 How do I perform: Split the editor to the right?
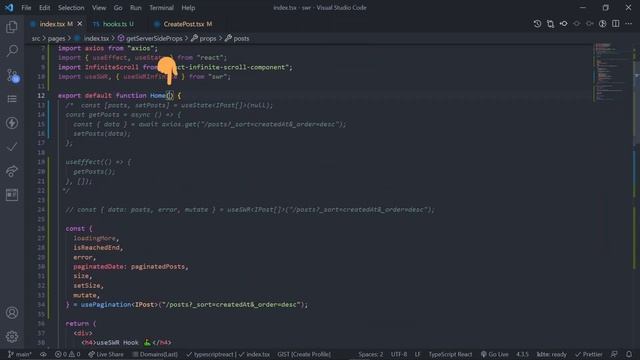pos(616,24)
